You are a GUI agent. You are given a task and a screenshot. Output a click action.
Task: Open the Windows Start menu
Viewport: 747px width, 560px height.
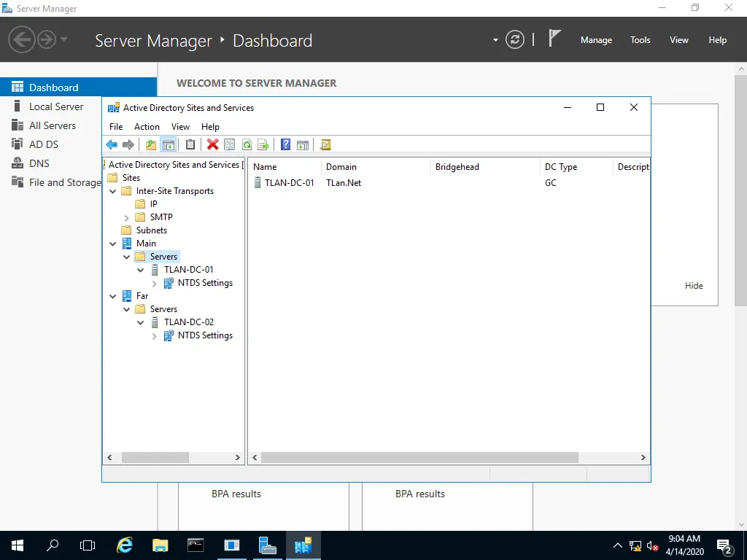18,545
